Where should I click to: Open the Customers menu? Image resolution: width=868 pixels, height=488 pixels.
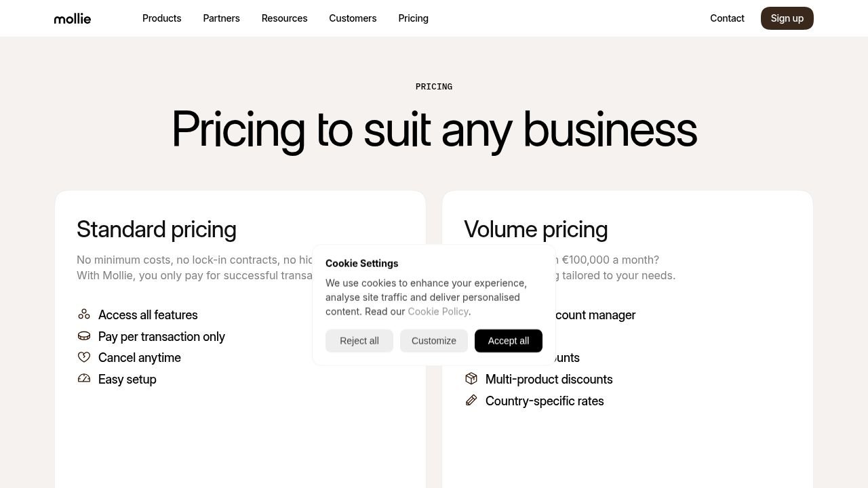(x=353, y=18)
